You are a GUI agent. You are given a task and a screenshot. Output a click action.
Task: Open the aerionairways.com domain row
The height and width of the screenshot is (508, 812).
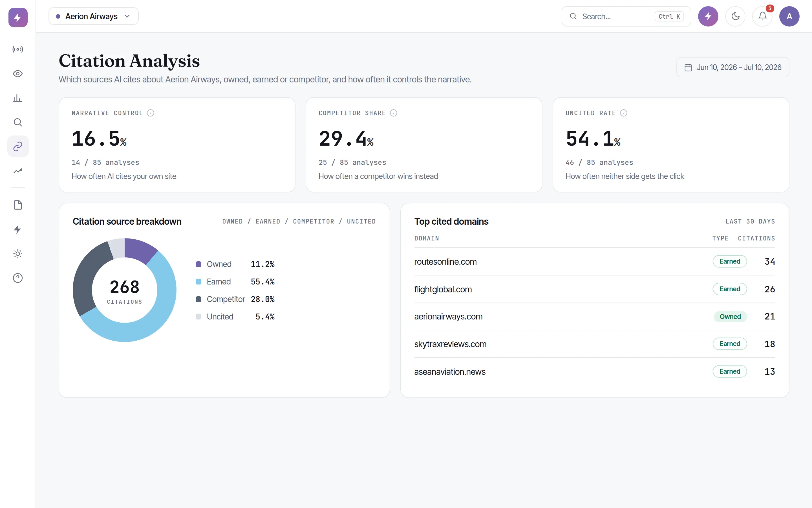(595, 316)
